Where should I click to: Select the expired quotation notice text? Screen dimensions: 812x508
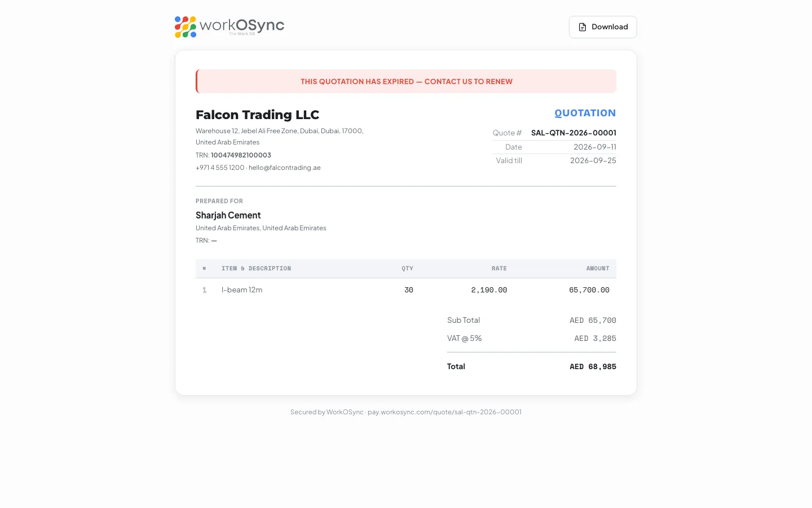tap(407, 82)
